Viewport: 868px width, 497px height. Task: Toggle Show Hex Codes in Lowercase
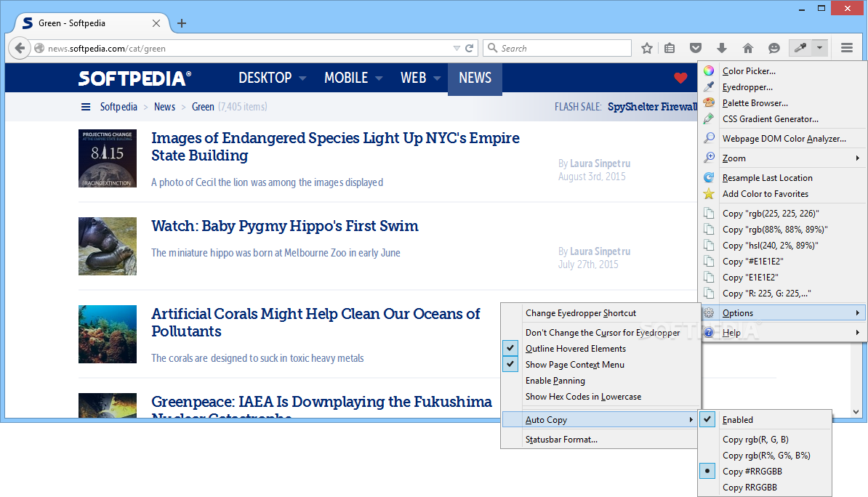click(600, 397)
